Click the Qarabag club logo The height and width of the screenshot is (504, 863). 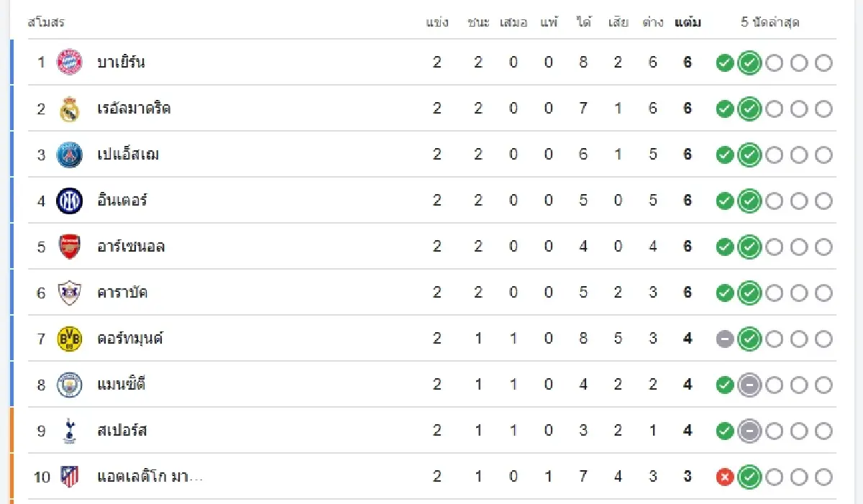click(x=69, y=292)
